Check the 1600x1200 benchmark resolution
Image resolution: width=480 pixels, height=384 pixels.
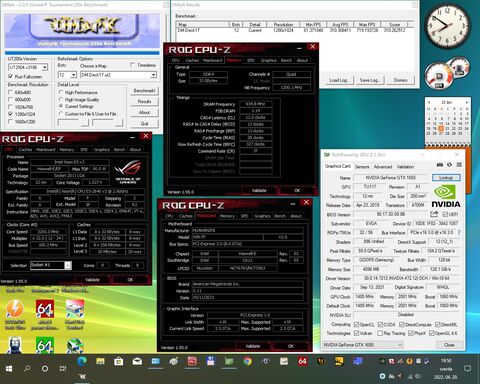(x=10, y=122)
